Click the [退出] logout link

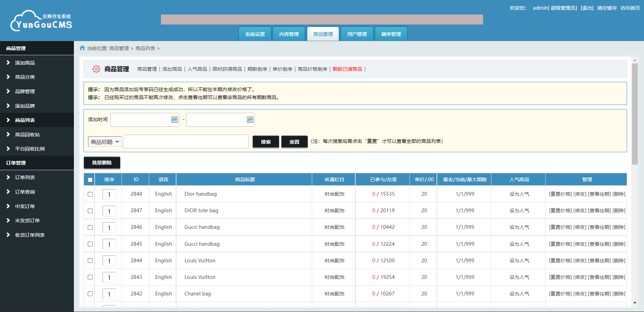[x=587, y=8]
